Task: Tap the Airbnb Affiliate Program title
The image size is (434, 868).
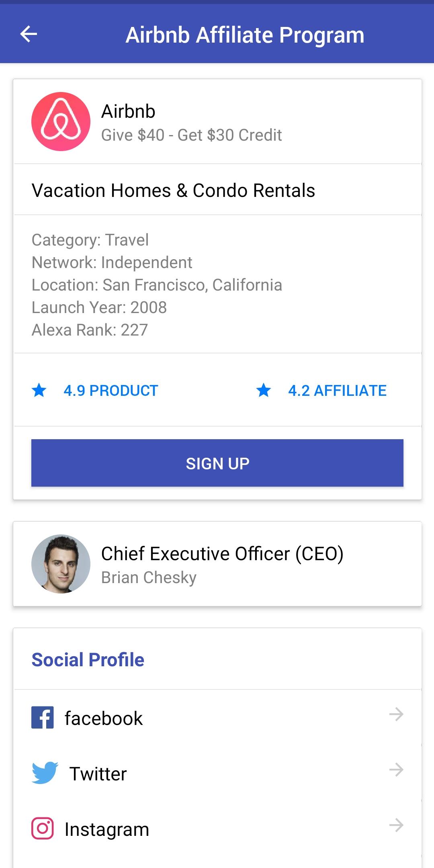Action: pos(245,35)
